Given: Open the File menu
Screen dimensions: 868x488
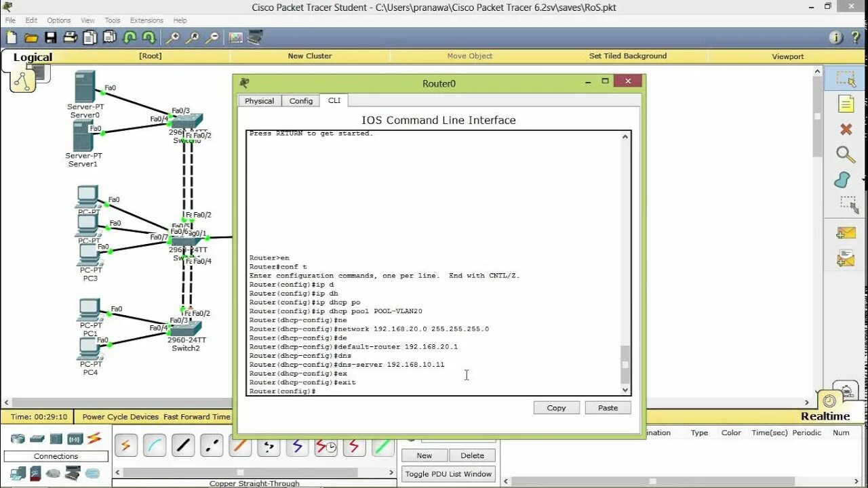Looking at the screenshot, I should 10,20.
